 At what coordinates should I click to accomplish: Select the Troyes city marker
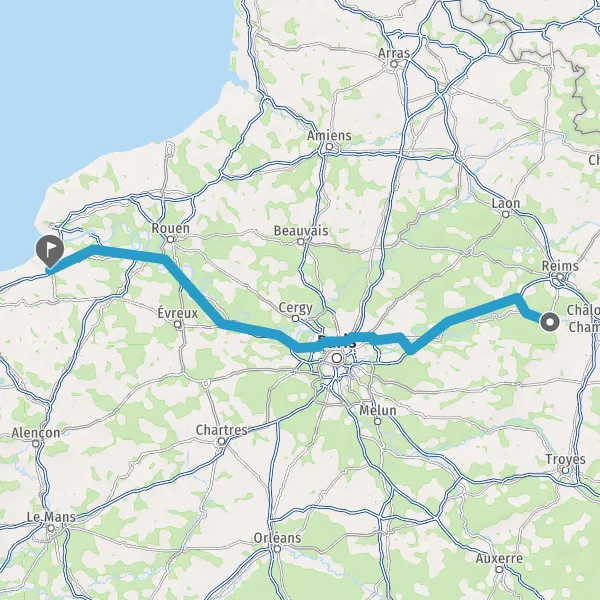pyautogui.click(x=566, y=470)
